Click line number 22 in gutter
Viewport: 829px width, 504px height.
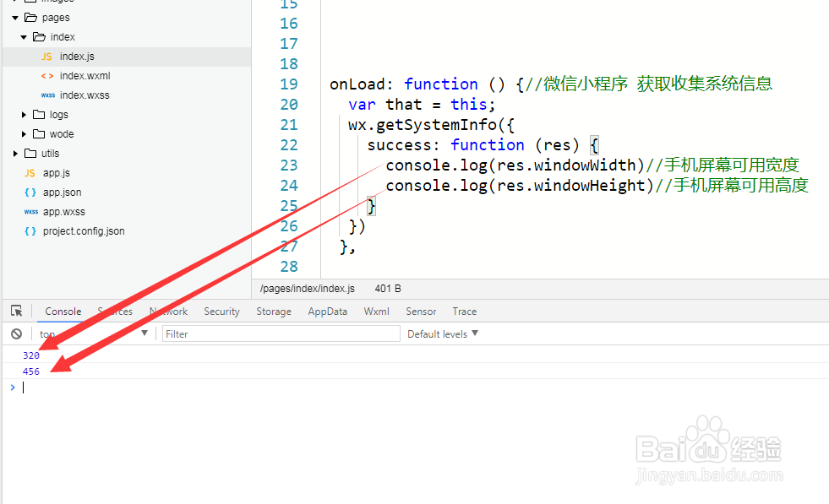click(x=289, y=145)
